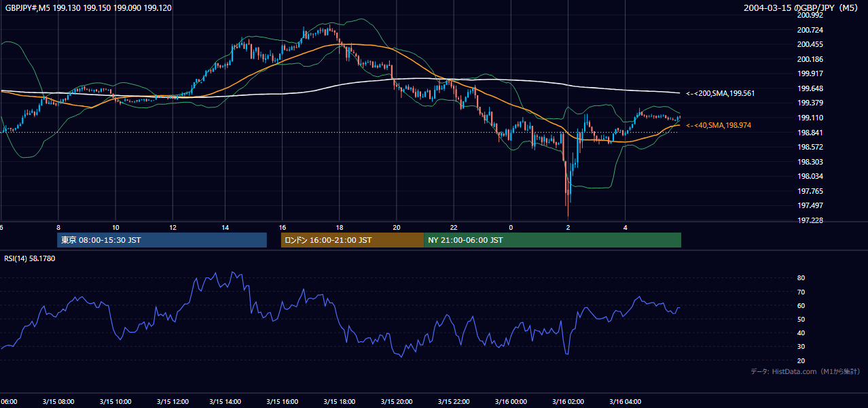Image resolution: width=868 pixels, height=408 pixels.
Task: Click RSI axis level 70
Action: (801, 292)
